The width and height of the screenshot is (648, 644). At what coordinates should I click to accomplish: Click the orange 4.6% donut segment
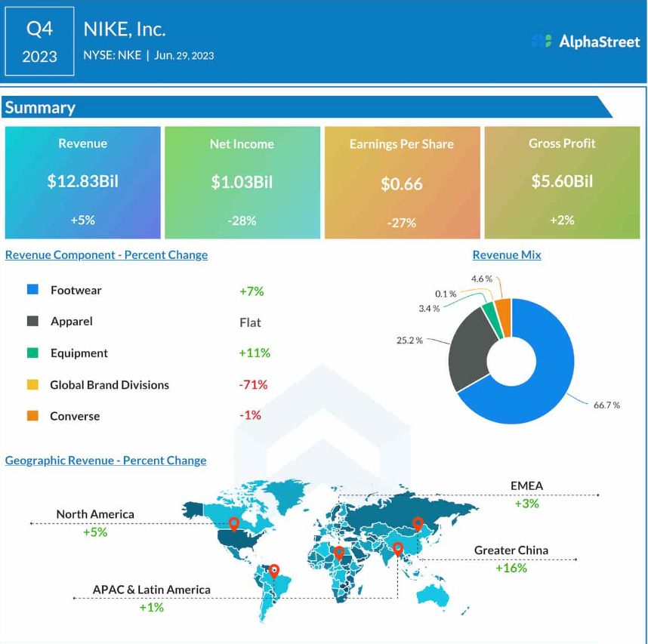504,317
